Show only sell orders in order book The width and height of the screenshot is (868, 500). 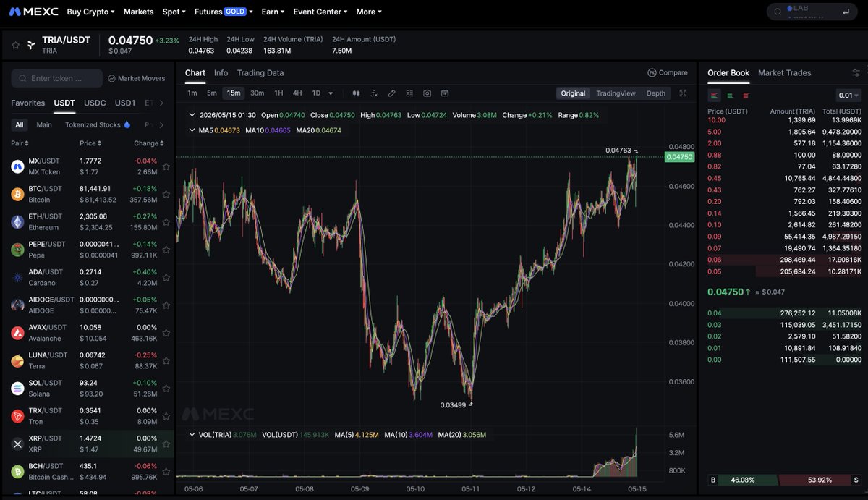coord(746,96)
